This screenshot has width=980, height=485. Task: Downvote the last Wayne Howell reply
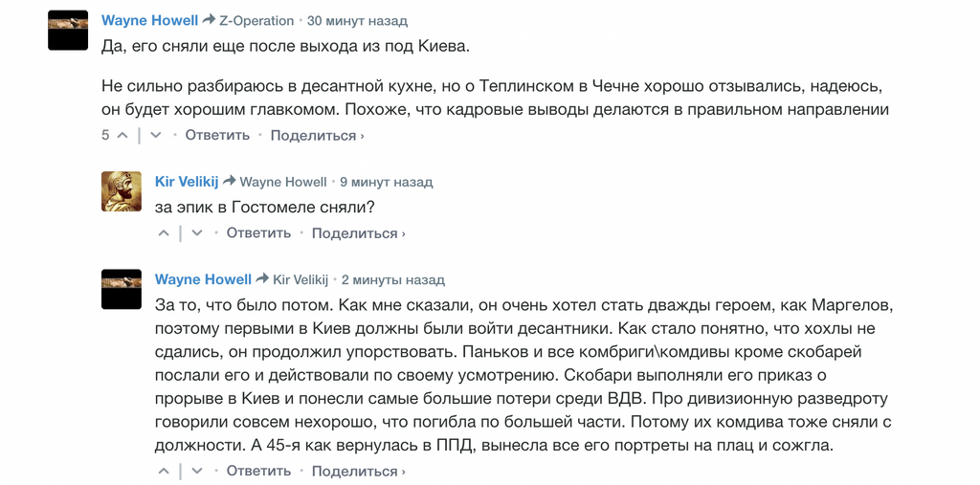[197, 471]
